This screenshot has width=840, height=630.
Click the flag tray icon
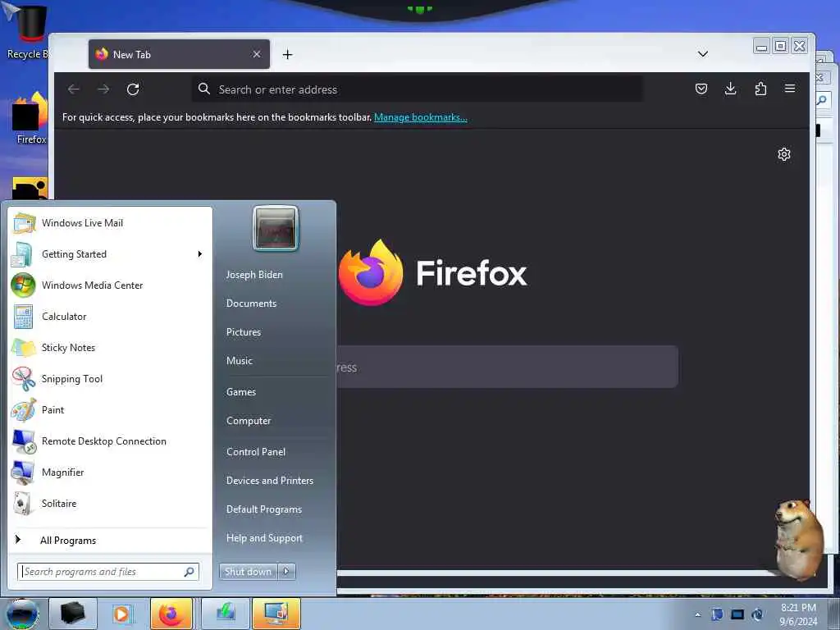click(x=717, y=614)
